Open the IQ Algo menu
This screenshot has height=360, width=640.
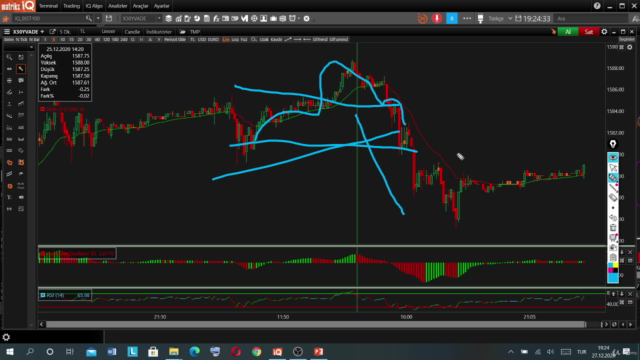tap(94, 6)
